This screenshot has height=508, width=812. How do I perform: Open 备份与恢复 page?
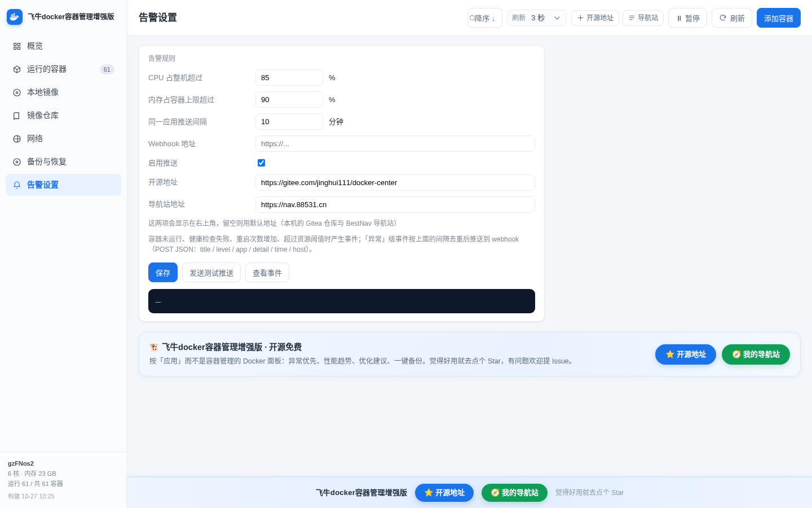63,162
